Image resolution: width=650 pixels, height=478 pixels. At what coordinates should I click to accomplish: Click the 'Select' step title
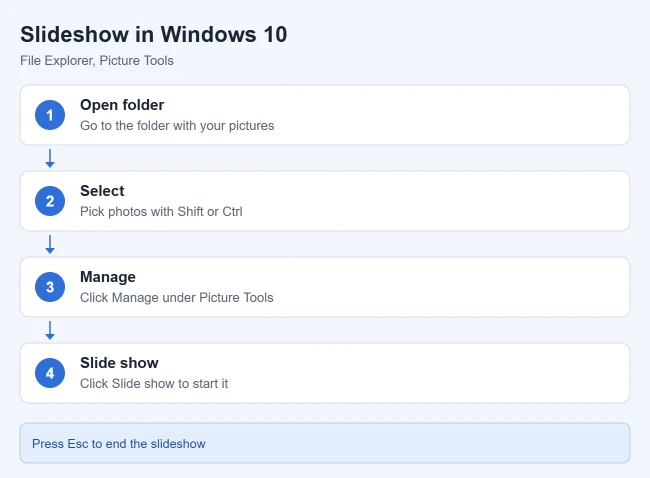(102, 191)
